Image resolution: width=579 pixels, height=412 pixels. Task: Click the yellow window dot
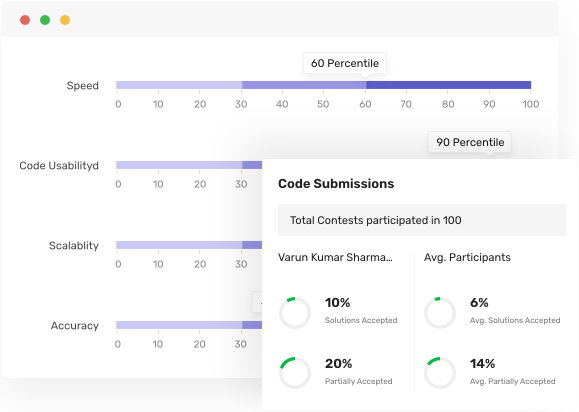tap(65, 20)
